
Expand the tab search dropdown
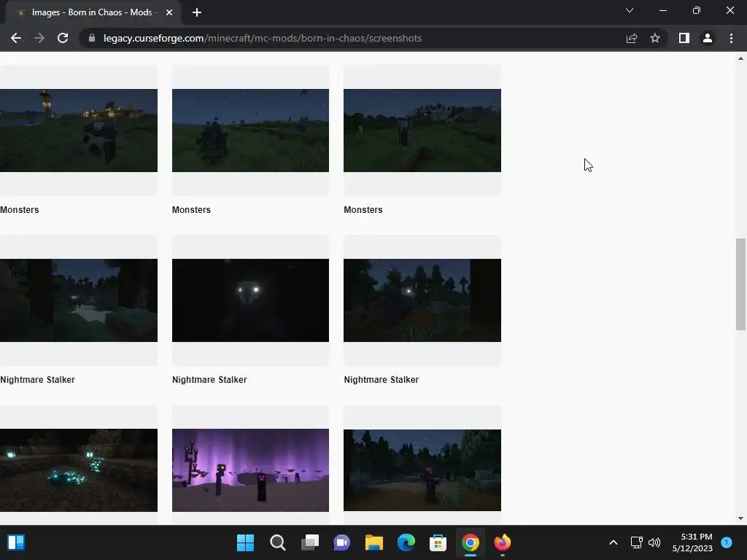[x=630, y=10]
